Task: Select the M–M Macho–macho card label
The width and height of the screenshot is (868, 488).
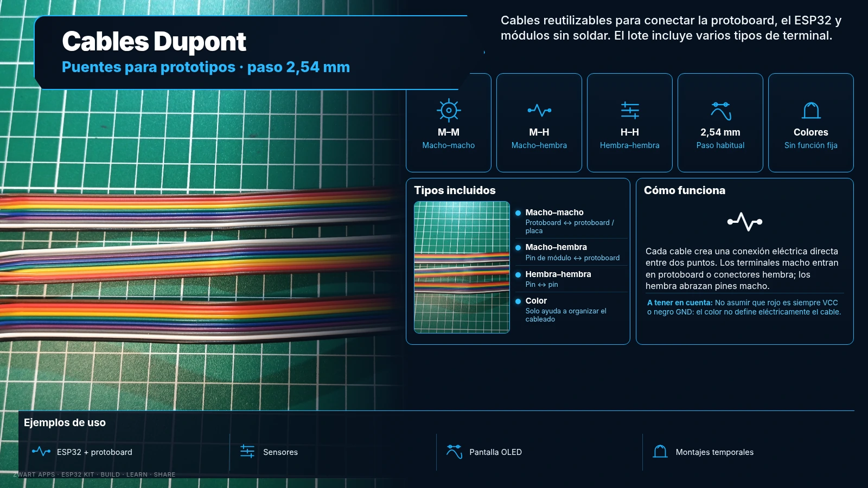Action: pyautogui.click(x=449, y=138)
